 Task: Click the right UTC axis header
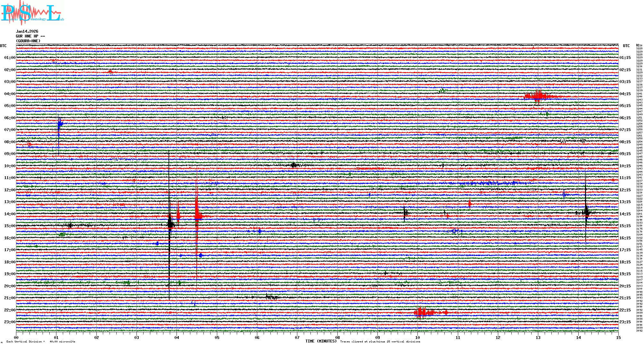point(626,46)
